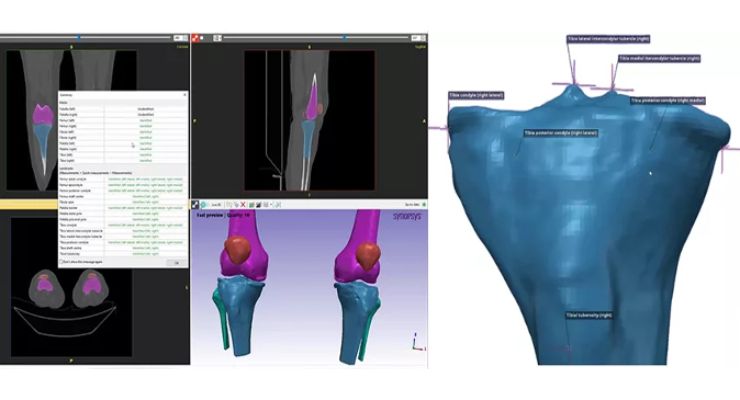
Task: Click the red X icon in 3D toolbar
Action: click(243, 205)
